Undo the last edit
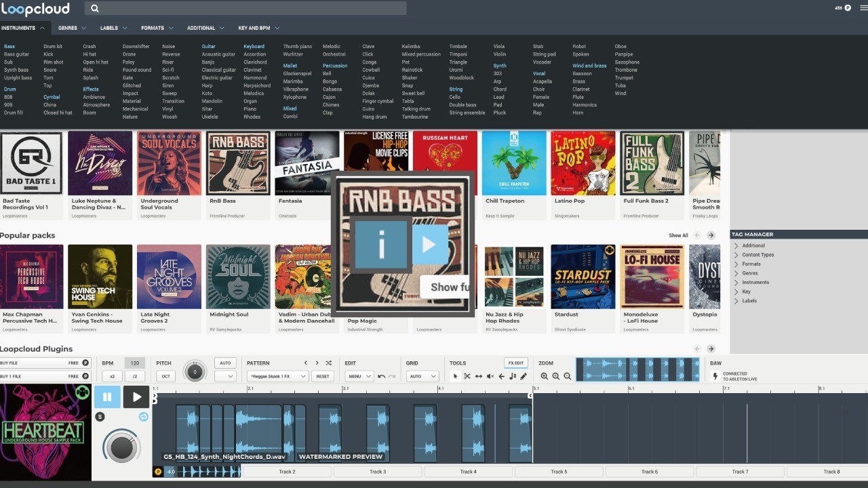868x488 pixels. [x=381, y=376]
